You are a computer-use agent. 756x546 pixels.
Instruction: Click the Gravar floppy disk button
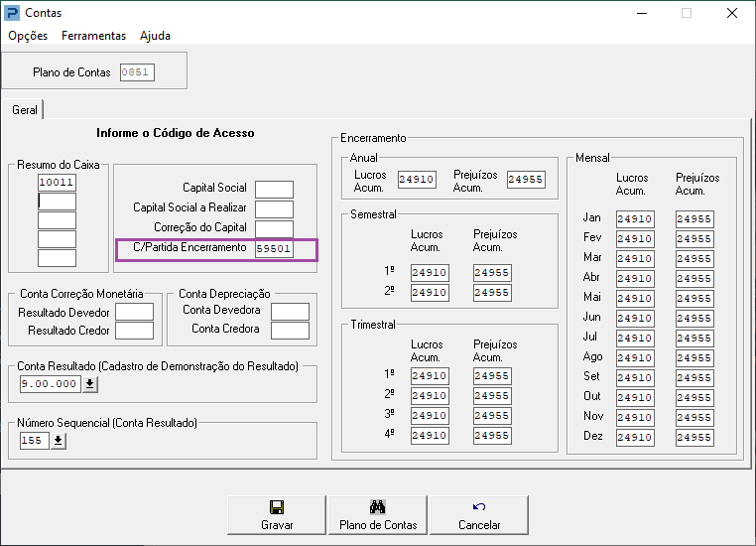277,514
